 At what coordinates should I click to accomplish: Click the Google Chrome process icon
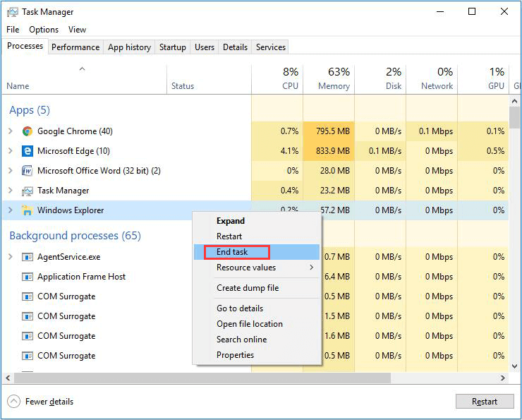(x=28, y=131)
